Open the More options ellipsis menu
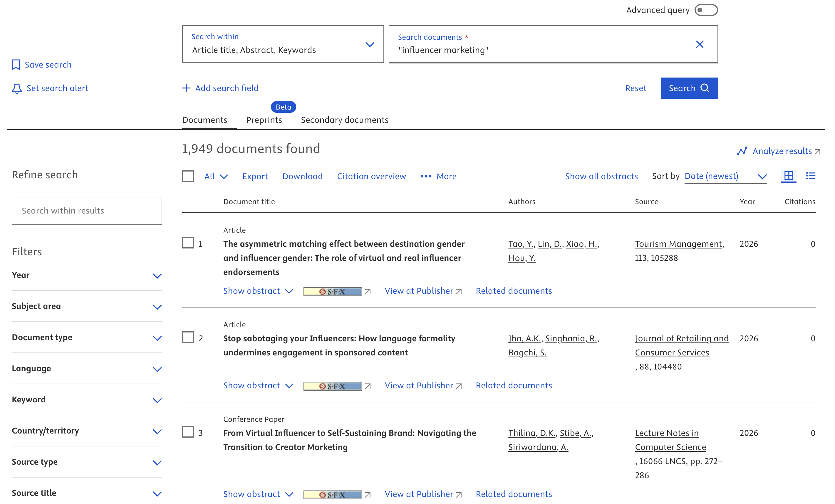 [x=426, y=176]
